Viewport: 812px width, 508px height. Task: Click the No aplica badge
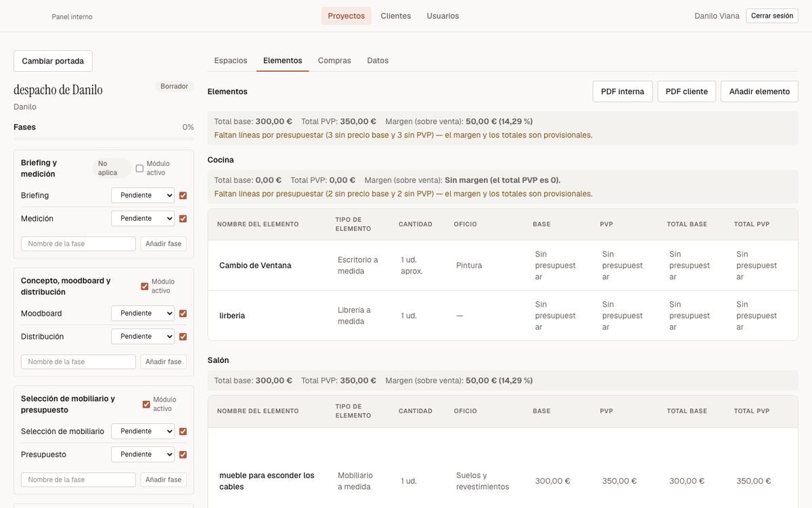[111, 168]
